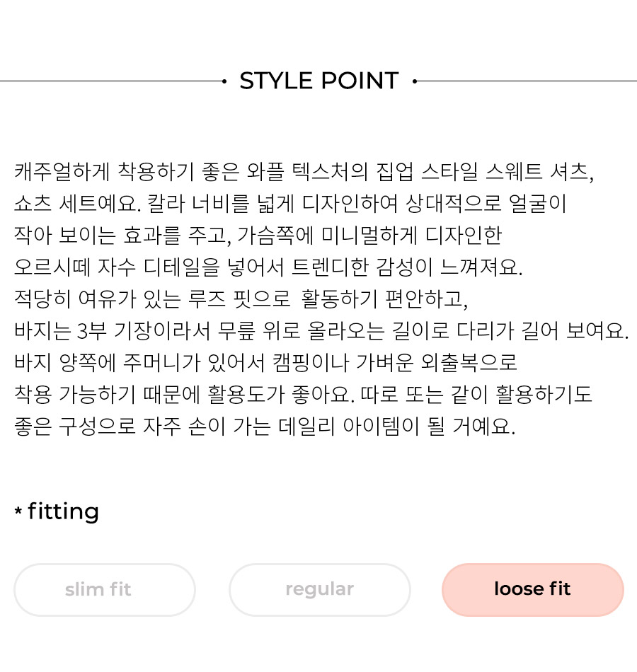Click the STYLE POINT heading
The height and width of the screenshot is (672, 637).
point(319,81)
